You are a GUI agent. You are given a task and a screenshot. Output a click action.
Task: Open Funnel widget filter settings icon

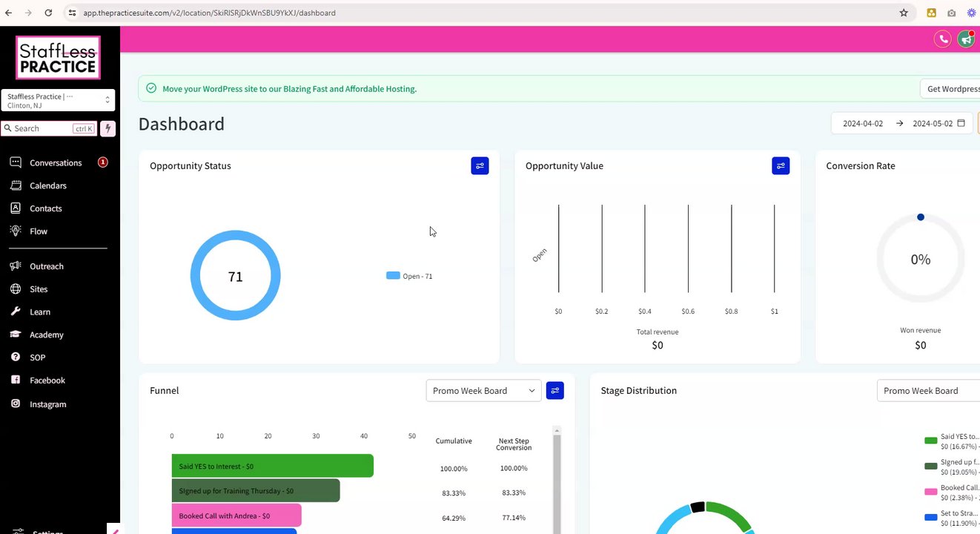(554, 390)
